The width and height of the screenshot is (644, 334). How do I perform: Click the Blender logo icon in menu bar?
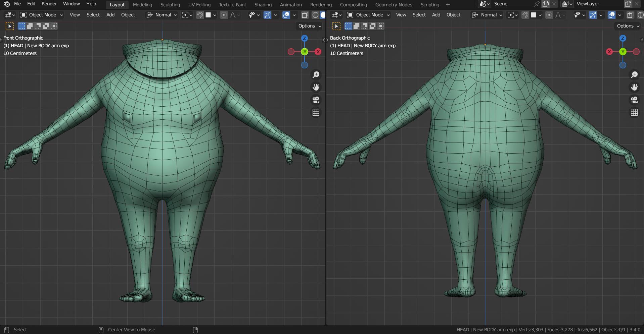point(7,4)
